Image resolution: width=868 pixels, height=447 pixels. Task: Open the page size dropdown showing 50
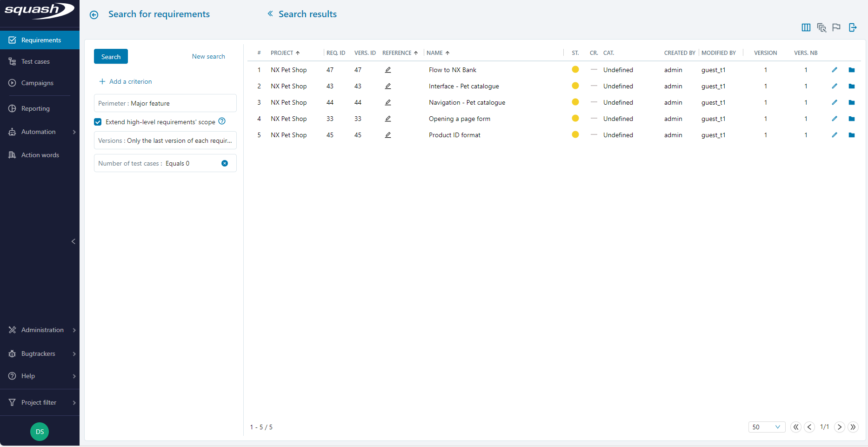(766, 427)
